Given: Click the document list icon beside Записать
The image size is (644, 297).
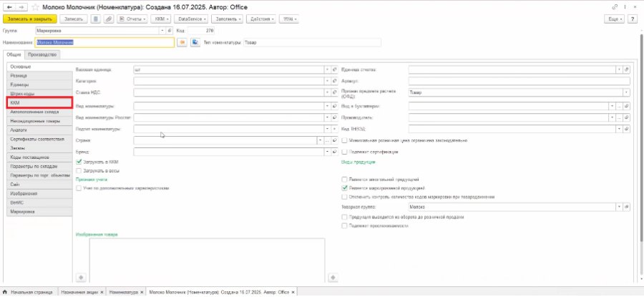Looking at the screenshot, I should tap(96, 19).
